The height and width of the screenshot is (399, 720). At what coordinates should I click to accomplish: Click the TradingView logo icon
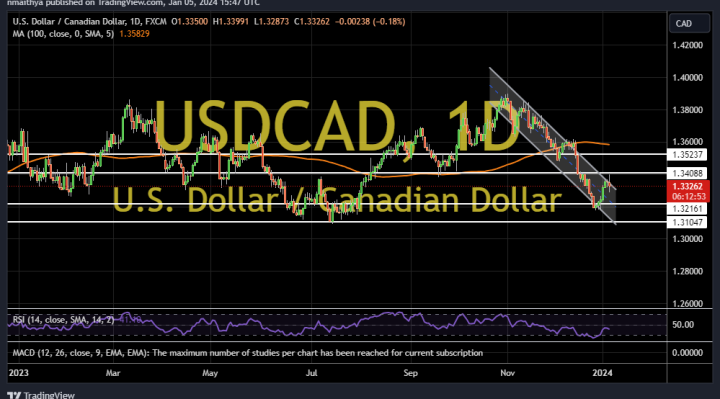[14, 395]
